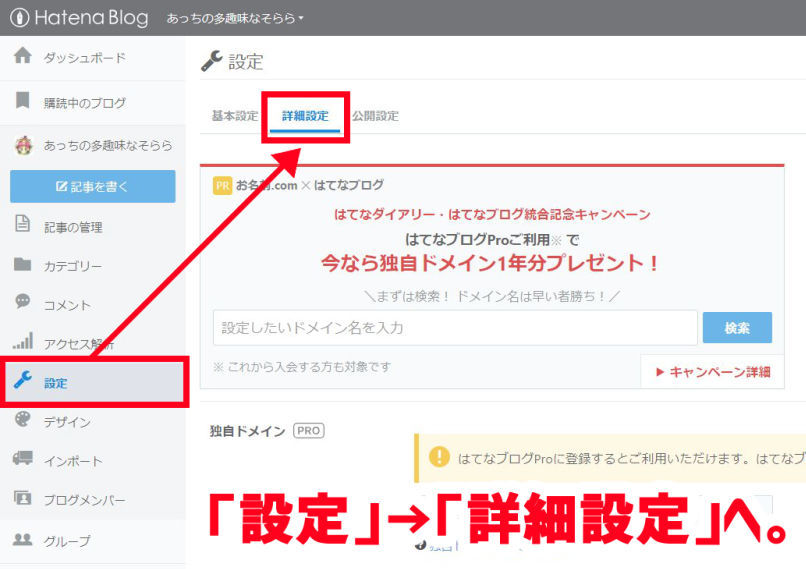Click the 設定 wrench icon in sidebar
806x569 pixels.
coord(23,380)
